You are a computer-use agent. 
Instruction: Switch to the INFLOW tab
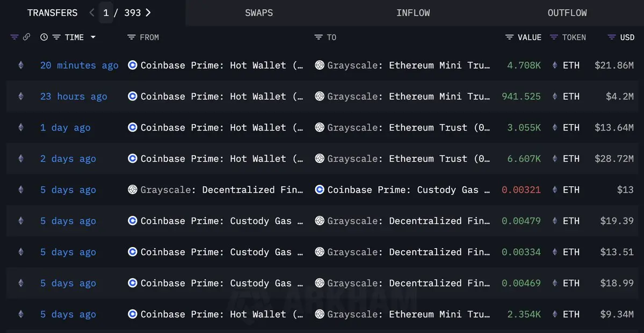click(x=413, y=13)
